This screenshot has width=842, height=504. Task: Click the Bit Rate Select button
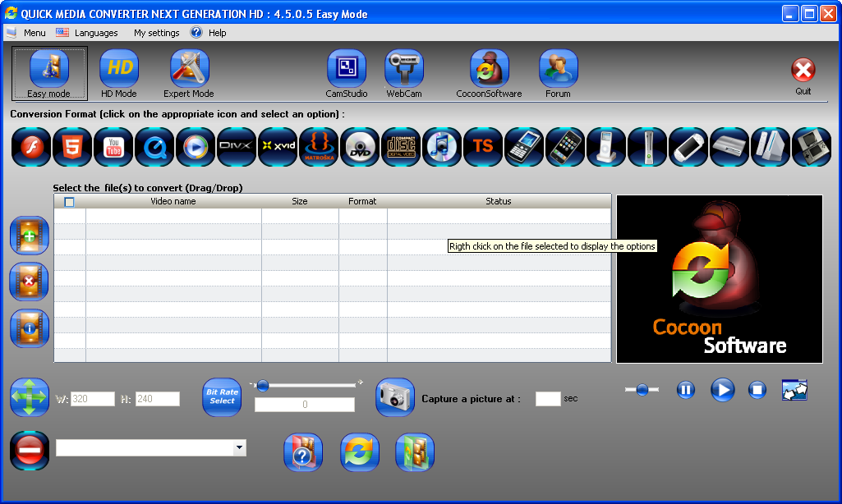pyautogui.click(x=222, y=397)
